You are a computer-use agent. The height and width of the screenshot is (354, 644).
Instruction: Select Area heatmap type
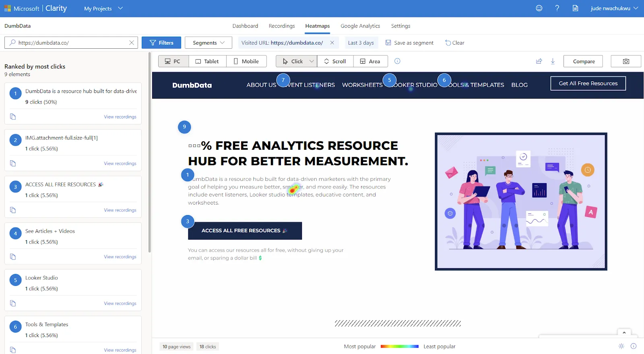click(x=370, y=61)
